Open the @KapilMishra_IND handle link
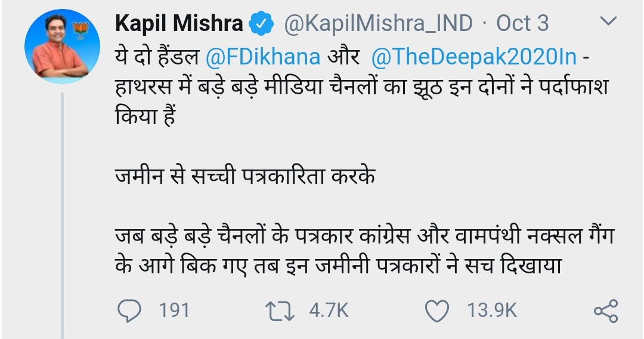The image size is (644, 339). coord(377,24)
